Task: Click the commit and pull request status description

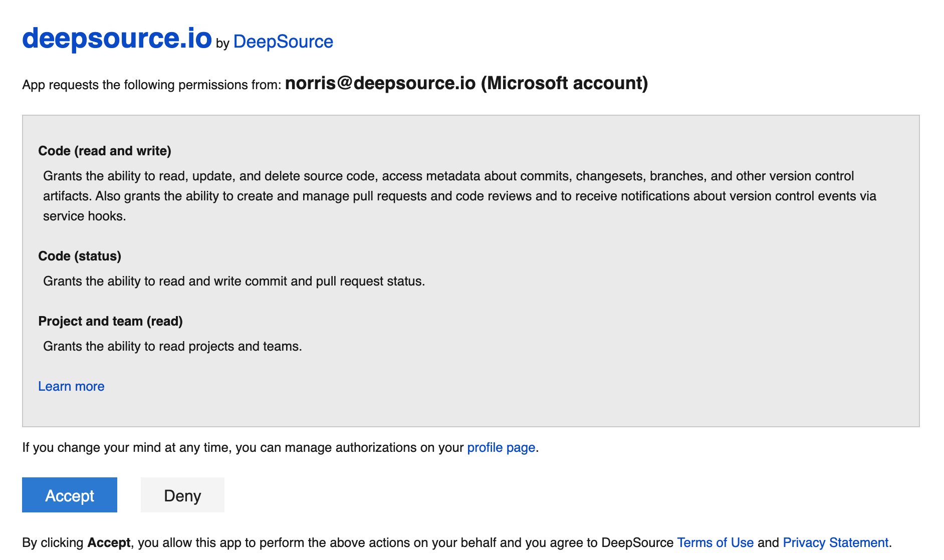Action: pyautogui.click(x=234, y=281)
